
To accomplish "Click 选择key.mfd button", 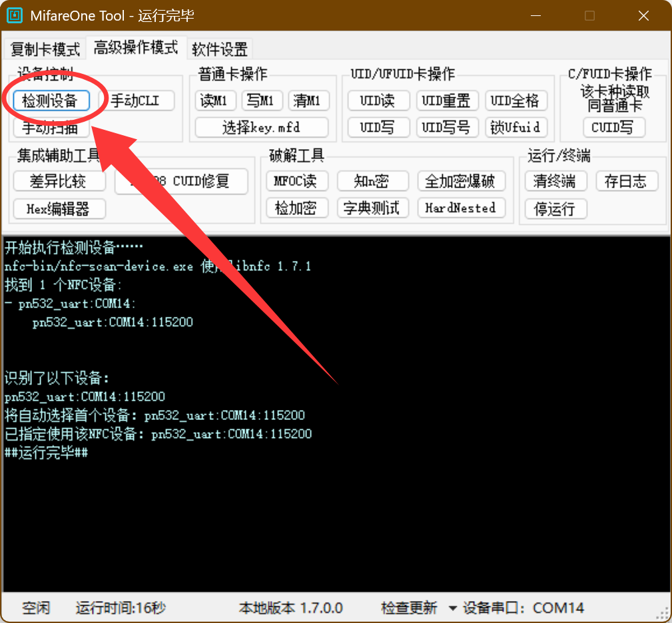I will [x=262, y=127].
